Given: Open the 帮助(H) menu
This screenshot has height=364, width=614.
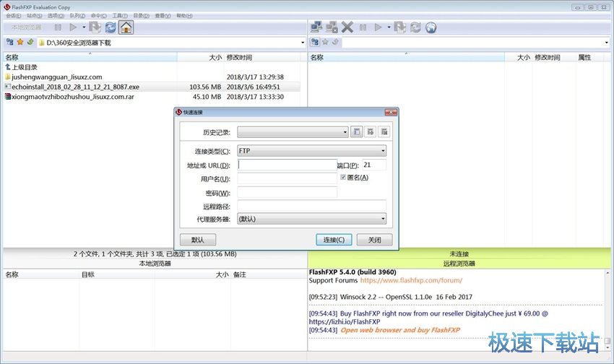Looking at the screenshot, I should click(x=184, y=16).
